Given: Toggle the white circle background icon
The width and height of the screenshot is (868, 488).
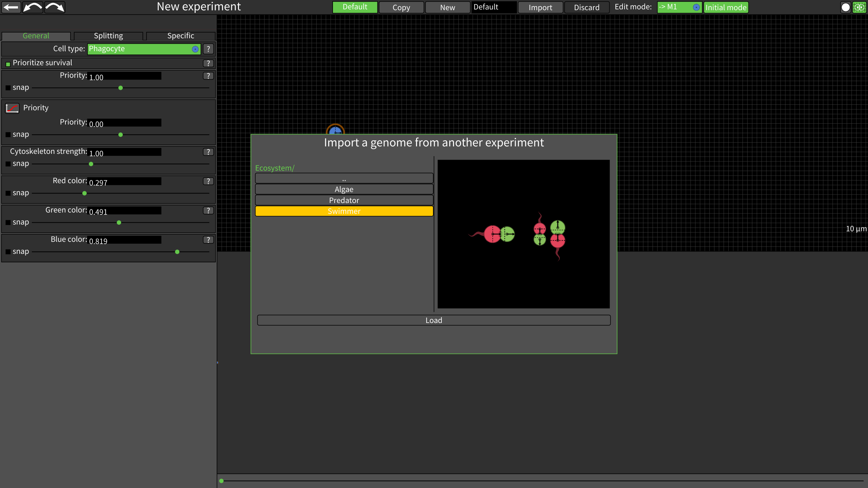Looking at the screenshot, I should (x=846, y=7).
